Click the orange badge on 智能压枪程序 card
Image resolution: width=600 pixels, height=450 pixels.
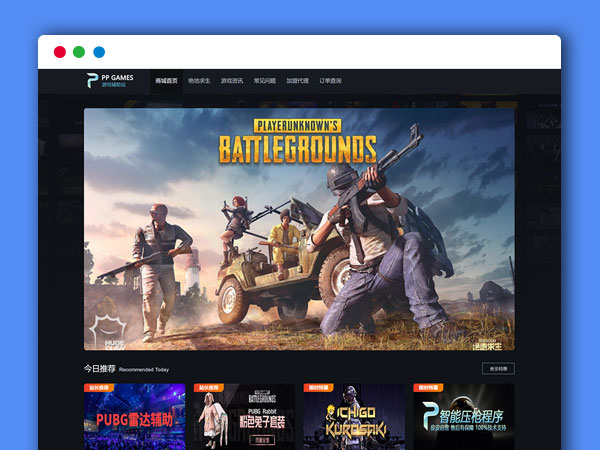[427, 388]
